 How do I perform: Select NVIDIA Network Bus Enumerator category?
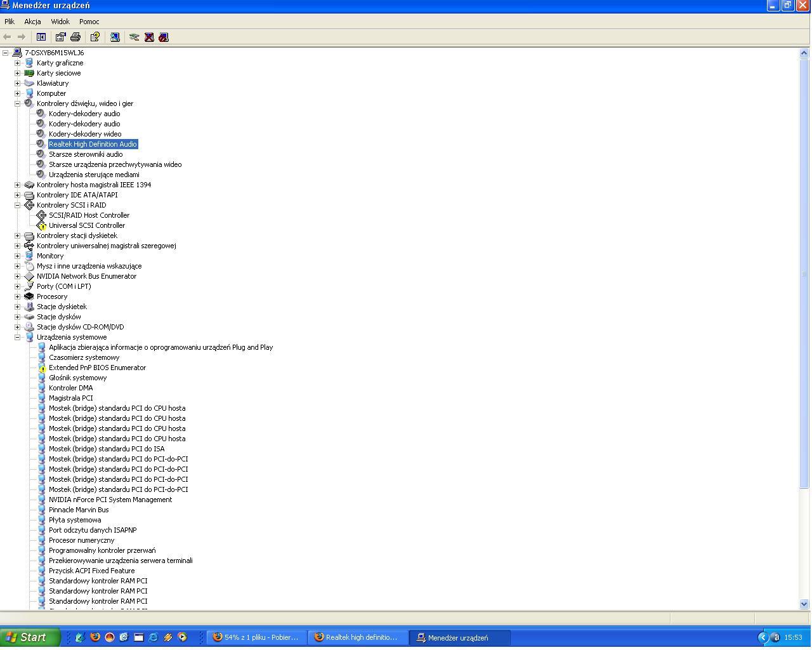point(86,276)
